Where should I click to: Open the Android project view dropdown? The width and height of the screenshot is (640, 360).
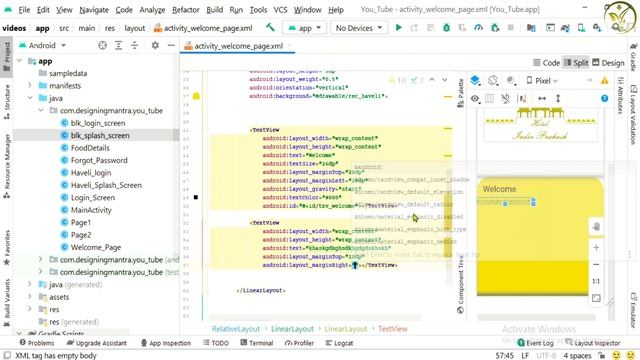[x=43, y=45]
